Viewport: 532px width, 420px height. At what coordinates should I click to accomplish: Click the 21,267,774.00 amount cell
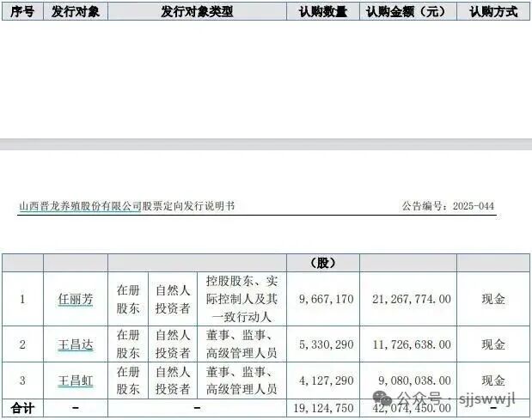[407, 300]
